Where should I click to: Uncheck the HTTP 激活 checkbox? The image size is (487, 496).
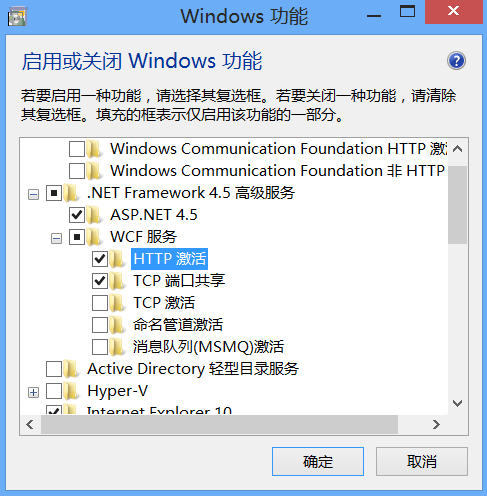click(100, 259)
